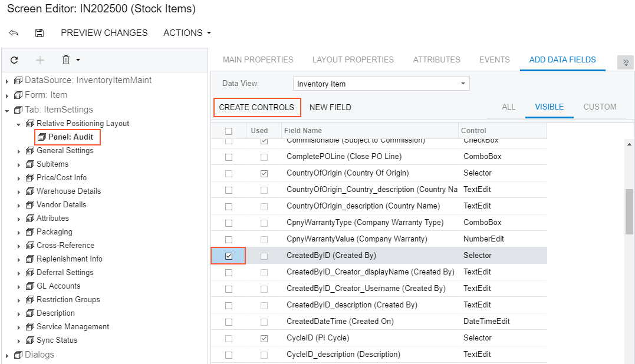Expand the General Settings tree node
Viewport: 635px width, 364px height.
pyautogui.click(x=18, y=151)
